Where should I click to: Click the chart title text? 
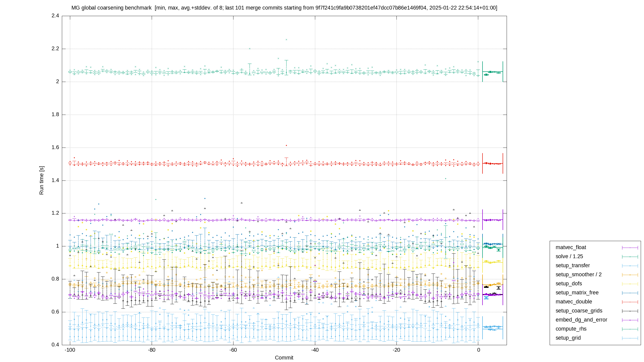tap(284, 8)
